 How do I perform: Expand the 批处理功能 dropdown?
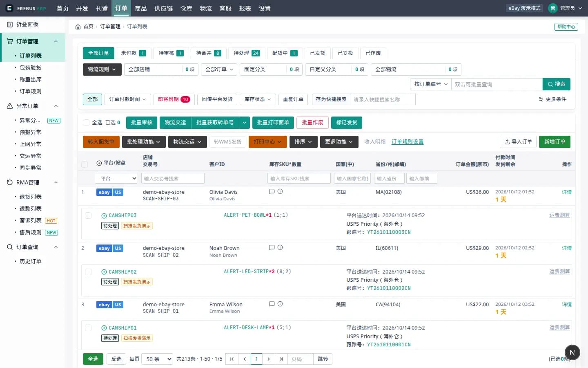click(x=143, y=142)
